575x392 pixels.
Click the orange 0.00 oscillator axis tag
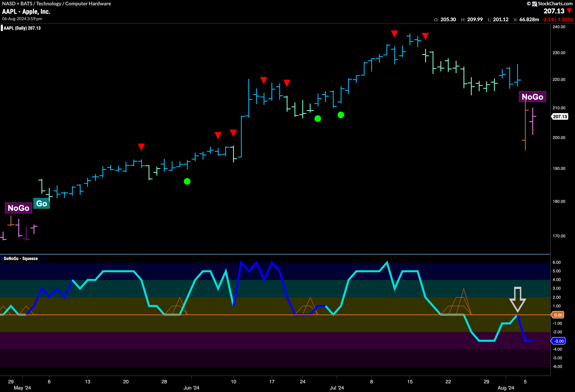(x=558, y=315)
